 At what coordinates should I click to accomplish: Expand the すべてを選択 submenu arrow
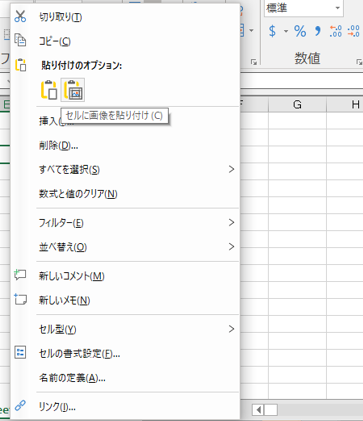(x=231, y=169)
